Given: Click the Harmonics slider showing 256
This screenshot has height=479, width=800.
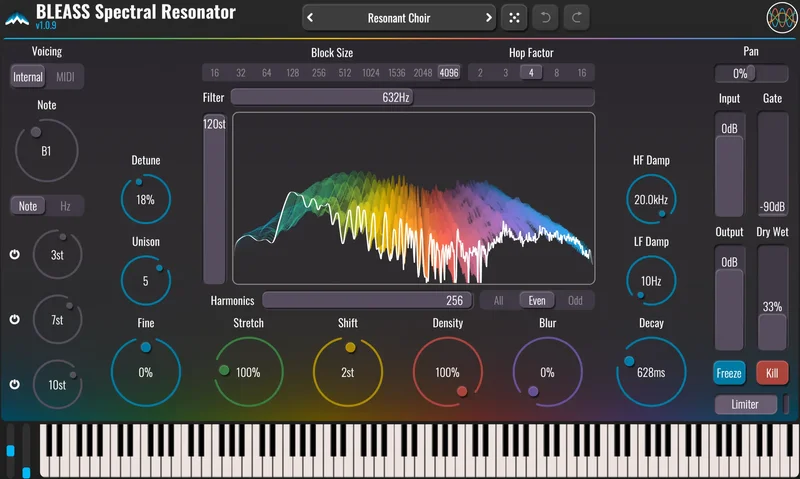Looking at the screenshot, I should [x=367, y=300].
